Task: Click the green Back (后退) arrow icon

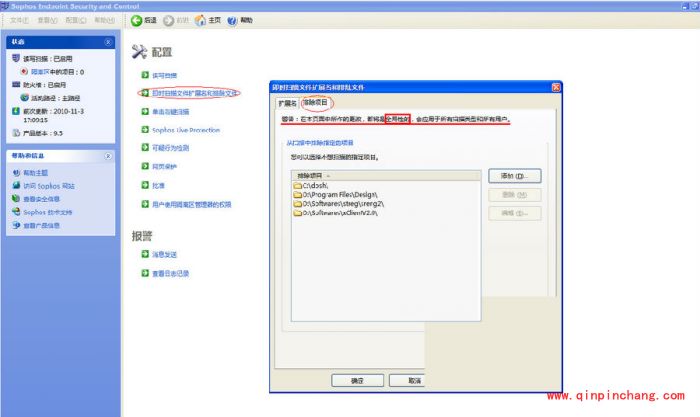Action: (136, 20)
